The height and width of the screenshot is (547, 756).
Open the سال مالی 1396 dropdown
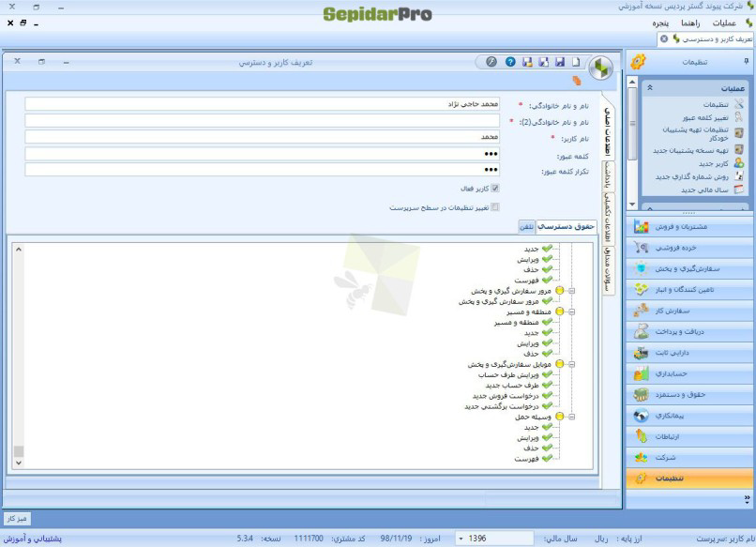pos(461,539)
